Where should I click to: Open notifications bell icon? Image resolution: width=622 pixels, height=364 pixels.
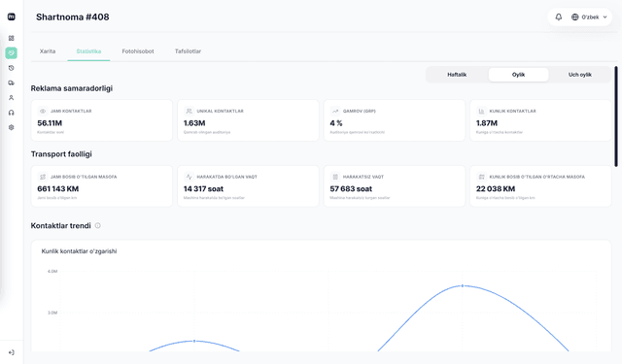point(559,17)
